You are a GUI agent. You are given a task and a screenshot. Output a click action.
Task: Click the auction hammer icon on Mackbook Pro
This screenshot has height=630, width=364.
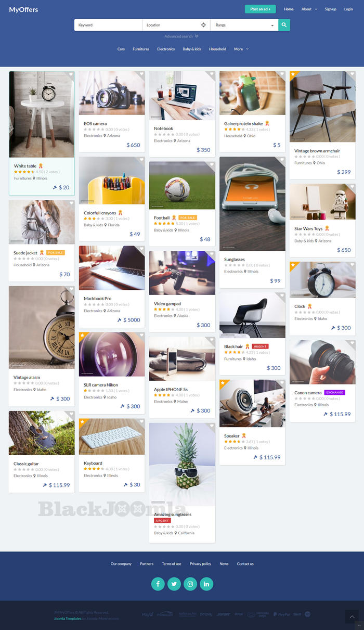click(x=119, y=320)
